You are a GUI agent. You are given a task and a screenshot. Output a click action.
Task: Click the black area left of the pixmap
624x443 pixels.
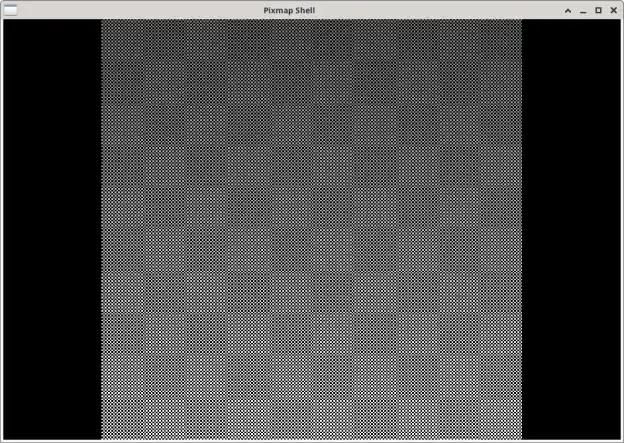52,230
